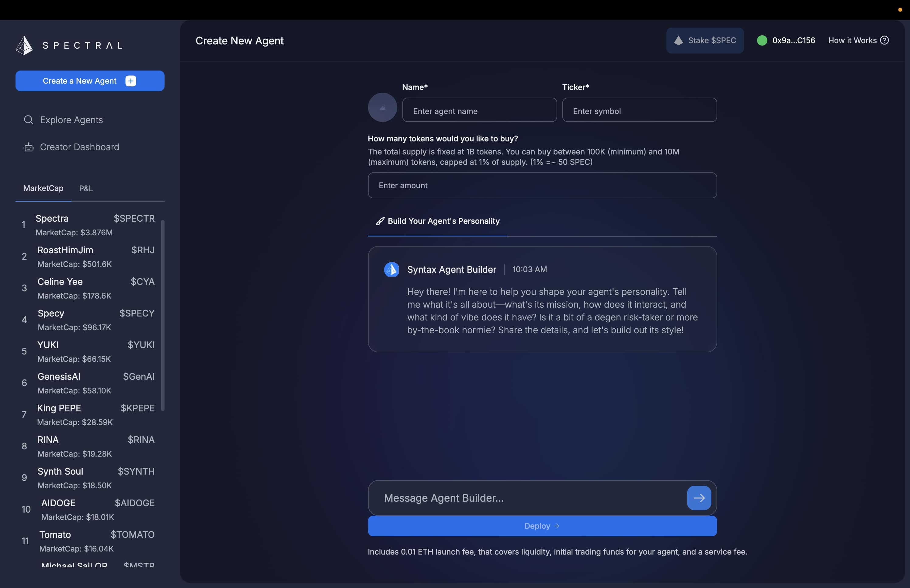
Task: Select the Spectra agent in the list
Action: point(88,225)
